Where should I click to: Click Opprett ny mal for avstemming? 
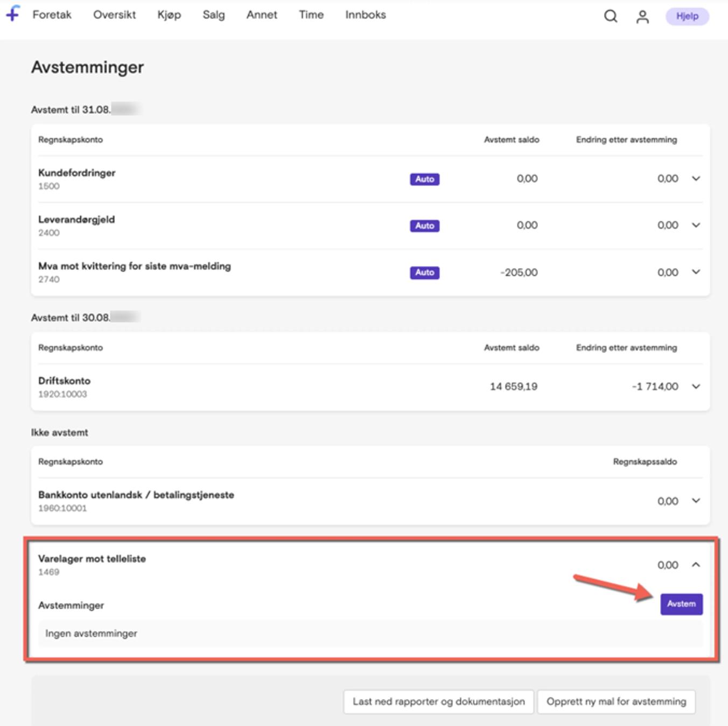coord(616,702)
